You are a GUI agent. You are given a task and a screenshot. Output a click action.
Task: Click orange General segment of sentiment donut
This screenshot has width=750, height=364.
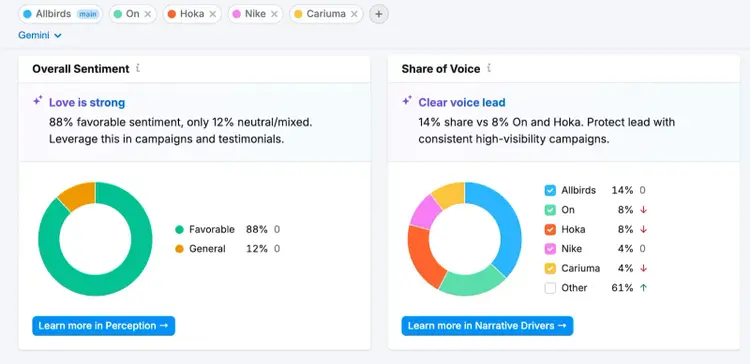80,195
